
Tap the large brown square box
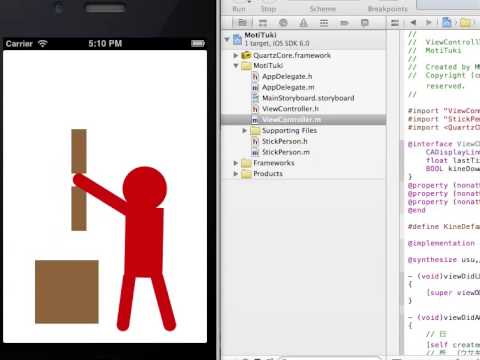[x=67, y=292]
